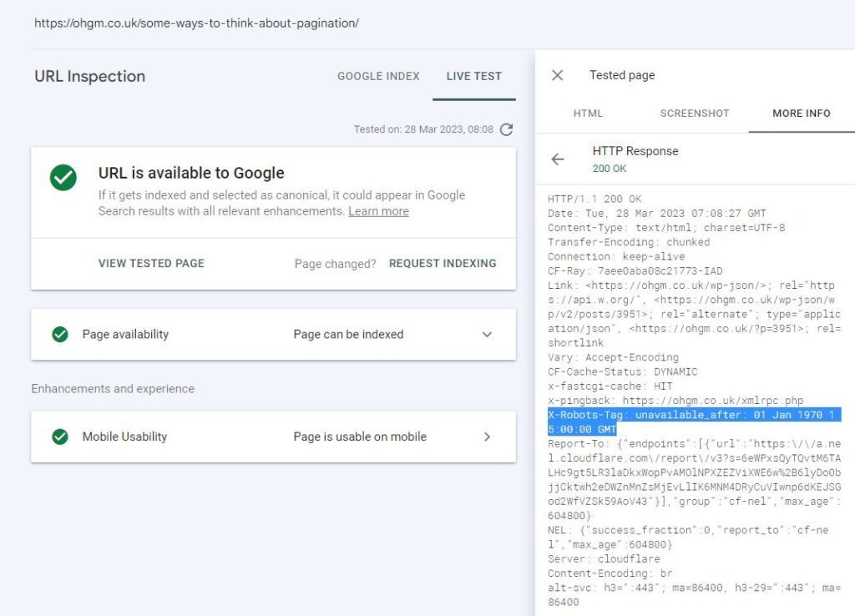
Task: Select the Live Test tab
Action: pyautogui.click(x=474, y=76)
